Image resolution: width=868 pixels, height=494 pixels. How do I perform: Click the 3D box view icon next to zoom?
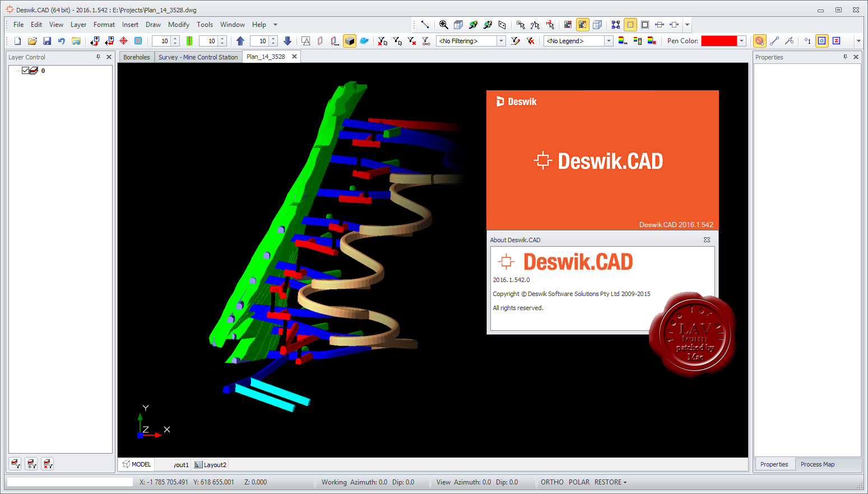[x=458, y=25]
